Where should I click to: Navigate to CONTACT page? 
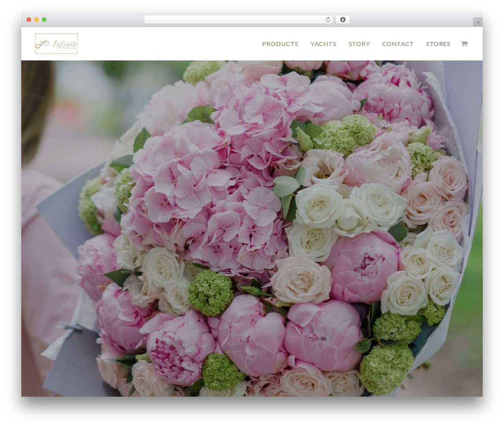pos(398,44)
